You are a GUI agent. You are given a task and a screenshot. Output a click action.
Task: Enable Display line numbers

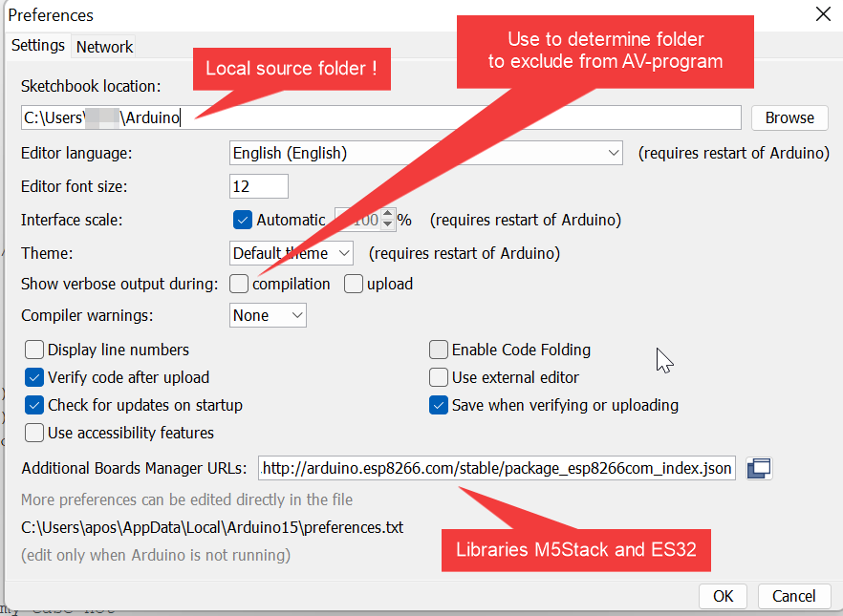(x=33, y=350)
